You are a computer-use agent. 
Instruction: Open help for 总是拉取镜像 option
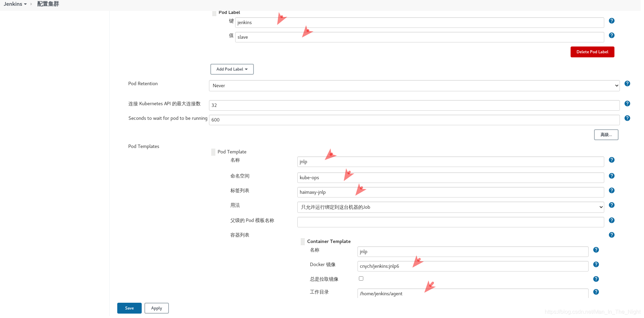pyautogui.click(x=596, y=279)
